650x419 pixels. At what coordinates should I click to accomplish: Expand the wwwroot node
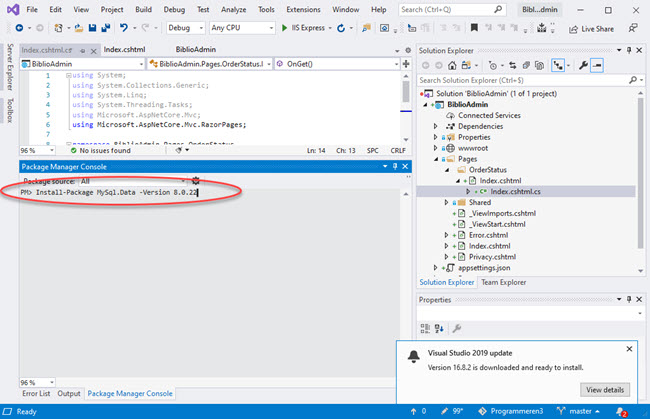coord(435,148)
